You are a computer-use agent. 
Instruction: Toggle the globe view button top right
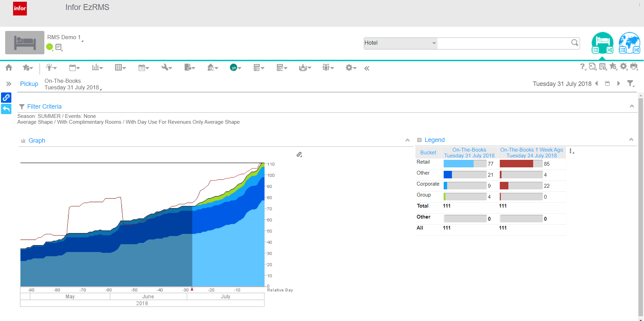[629, 43]
